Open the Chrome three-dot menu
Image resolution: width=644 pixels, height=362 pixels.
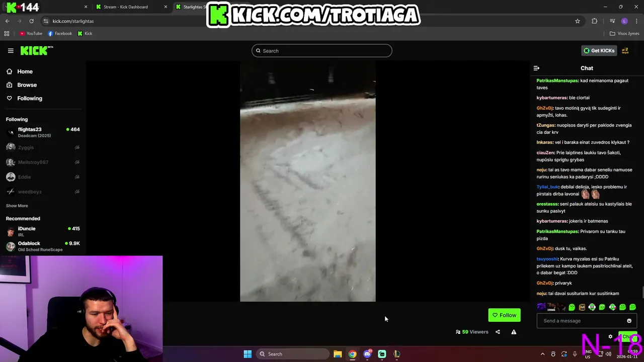point(637,21)
